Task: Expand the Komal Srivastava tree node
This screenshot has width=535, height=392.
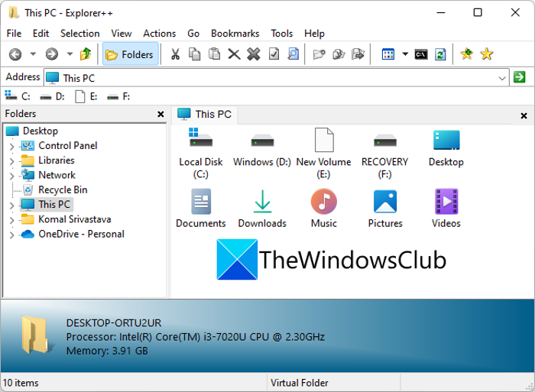Action: 11,220
